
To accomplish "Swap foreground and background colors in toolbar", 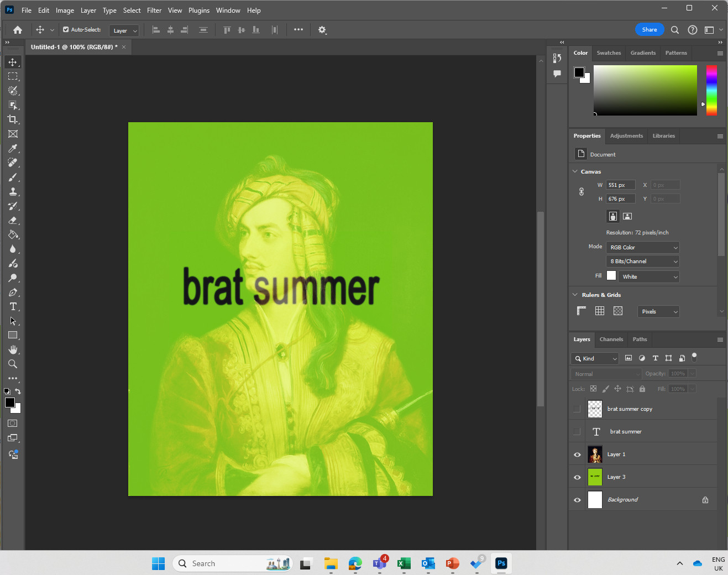I will tap(18, 391).
